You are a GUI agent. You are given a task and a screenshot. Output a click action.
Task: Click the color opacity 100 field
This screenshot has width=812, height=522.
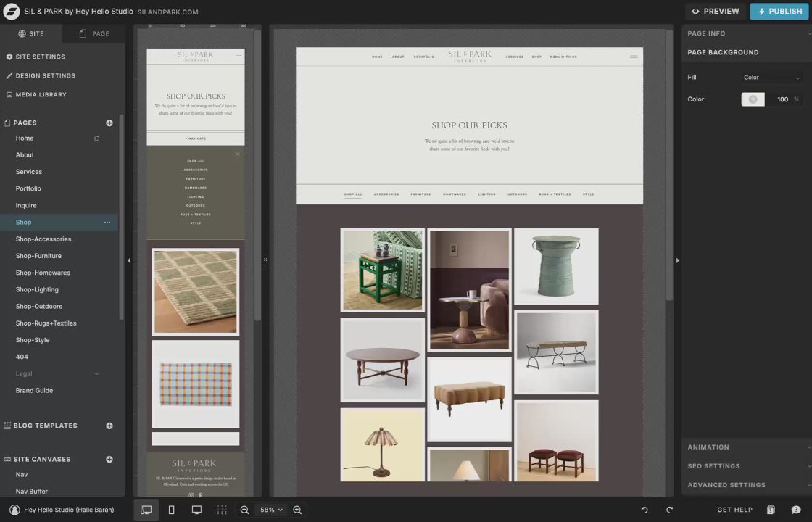(x=782, y=99)
